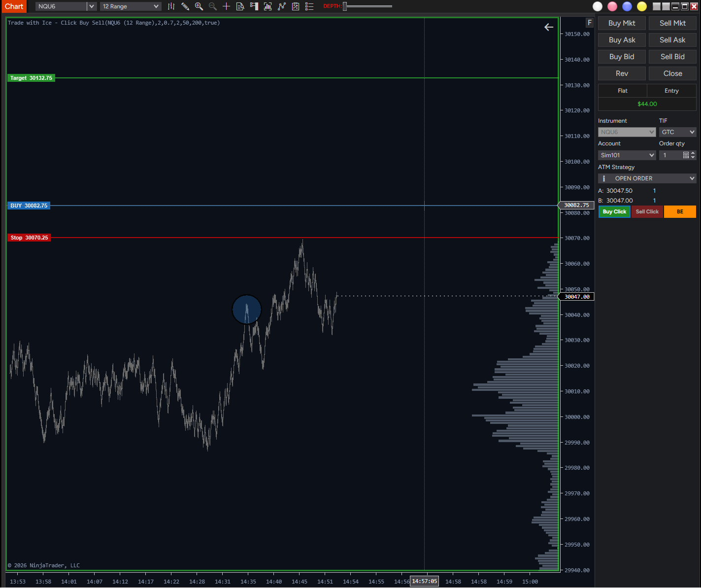This screenshot has height=588, width=701.
Task: Click the Buy Mkt button
Action: [x=622, y=23]
